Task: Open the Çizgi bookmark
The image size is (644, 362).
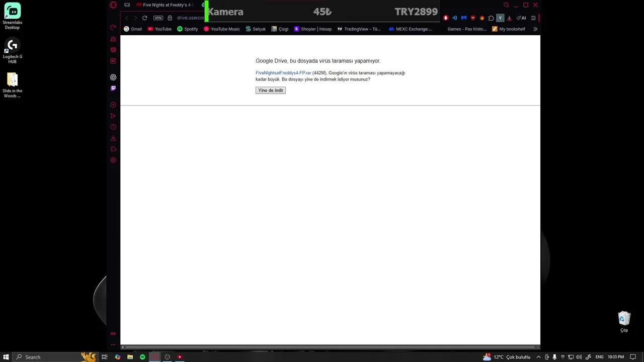Action: coord(280,29)
